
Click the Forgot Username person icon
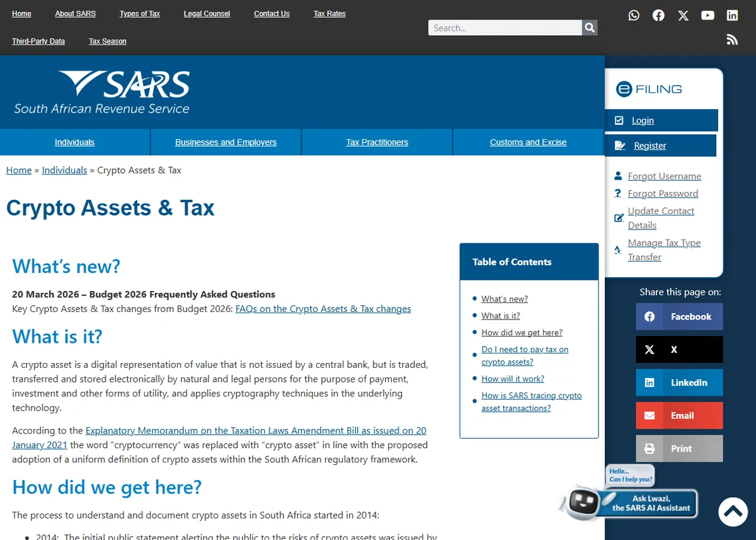(618, 176)
